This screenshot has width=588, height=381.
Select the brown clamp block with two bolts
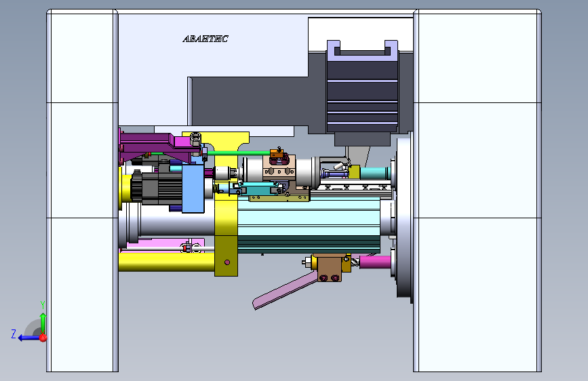(329, 268)
